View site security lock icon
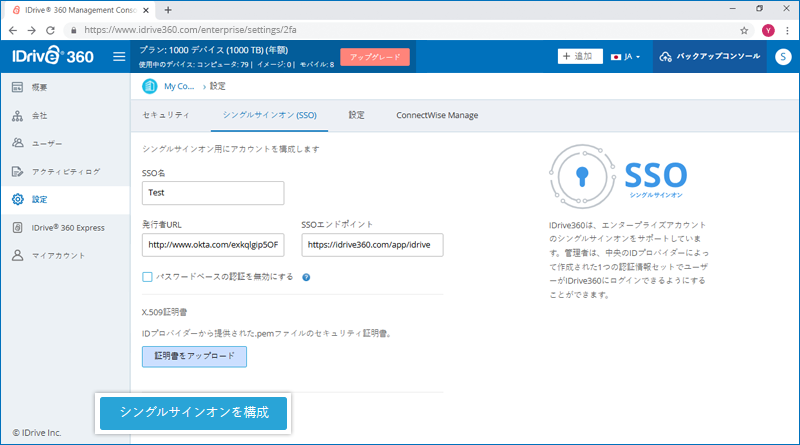The width and height of the screenshot is (800, 445). click(x=74, y=30)
